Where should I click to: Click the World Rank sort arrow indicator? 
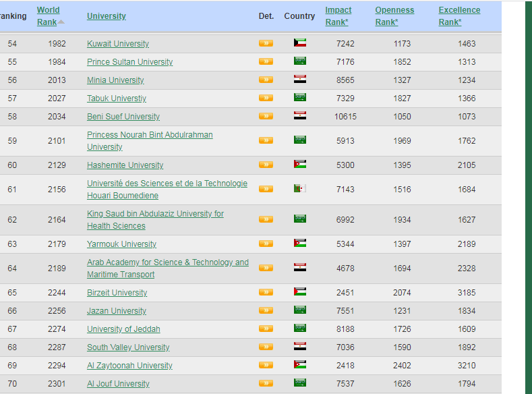(x=61, y=22)
